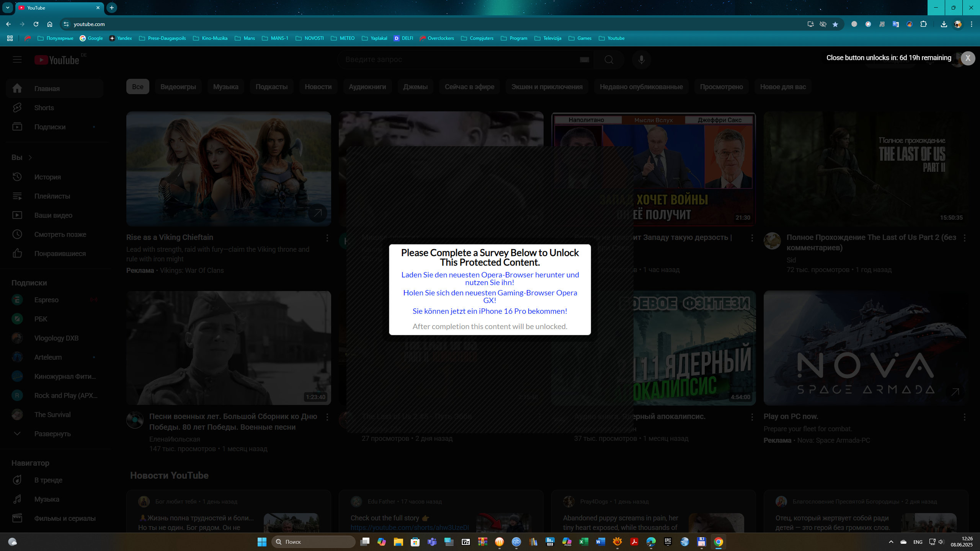Click the bookmark star icon in address bar
Screen dimensions: 980x551
(835, 24)
